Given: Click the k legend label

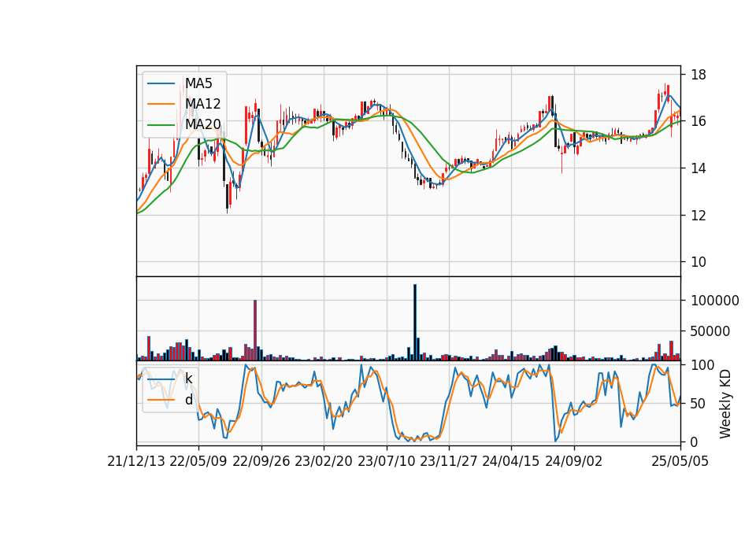Looking at the screenshot, I should click(x=188, y=379).
